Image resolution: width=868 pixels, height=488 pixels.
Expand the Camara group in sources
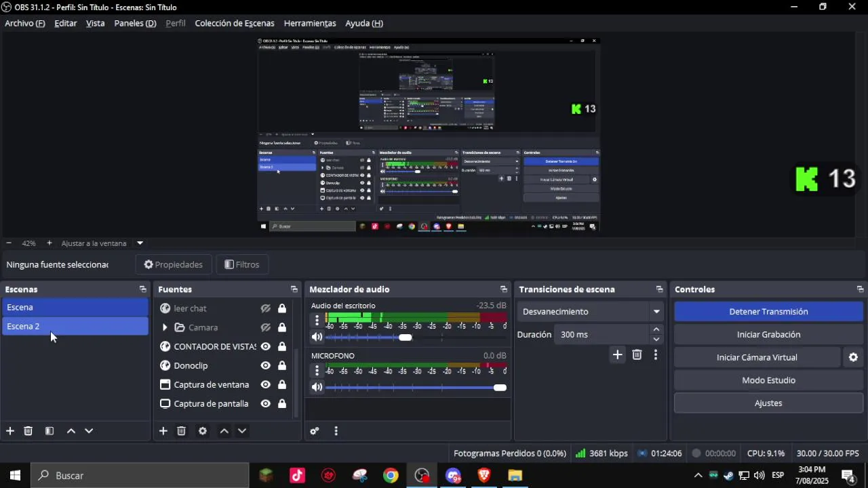[164, 327]
